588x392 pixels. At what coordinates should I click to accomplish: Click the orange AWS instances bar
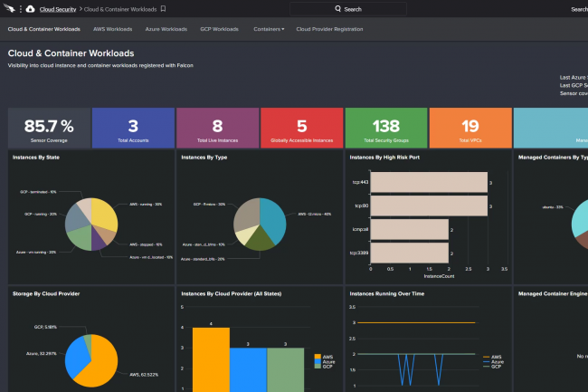[211, 359]
